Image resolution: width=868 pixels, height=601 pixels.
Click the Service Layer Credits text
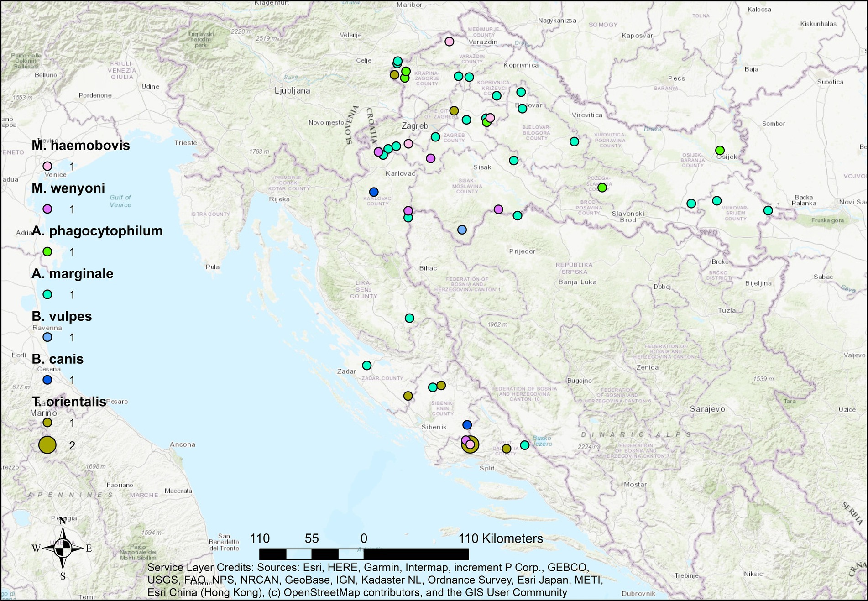[x=375, y=580]
